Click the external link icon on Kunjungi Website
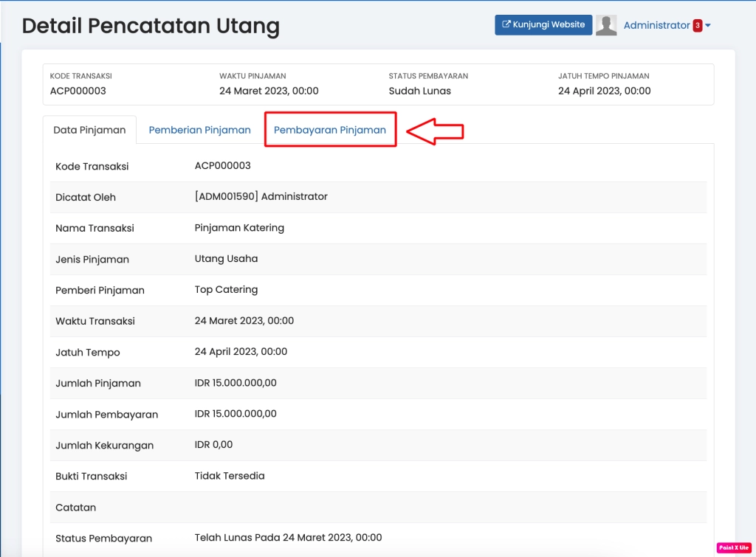756x557 pixels. point(509,24)
